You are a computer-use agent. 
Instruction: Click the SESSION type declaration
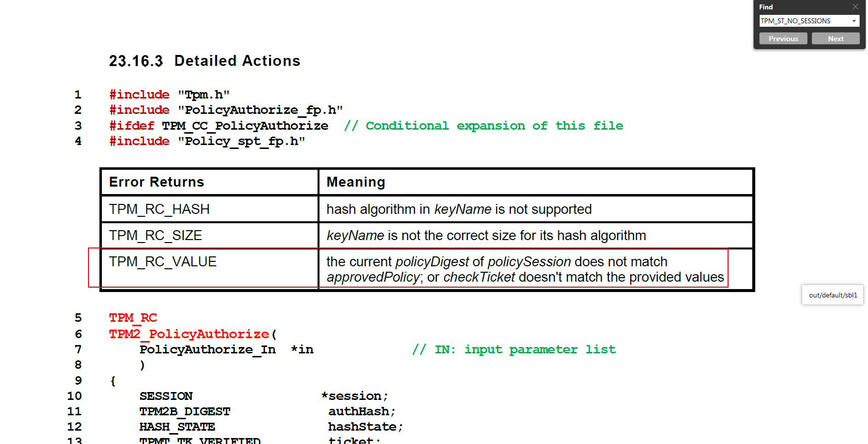pyautogui.click(x=166, y=396)
